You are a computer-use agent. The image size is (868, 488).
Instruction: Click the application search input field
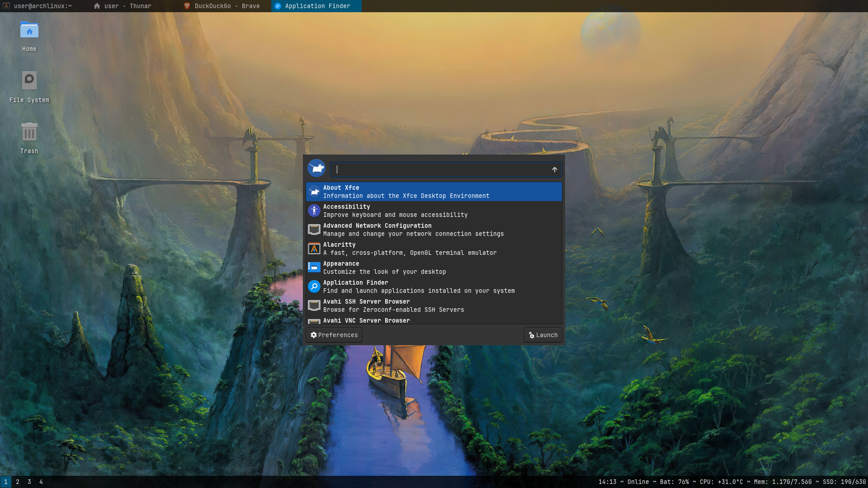(441, 169)
